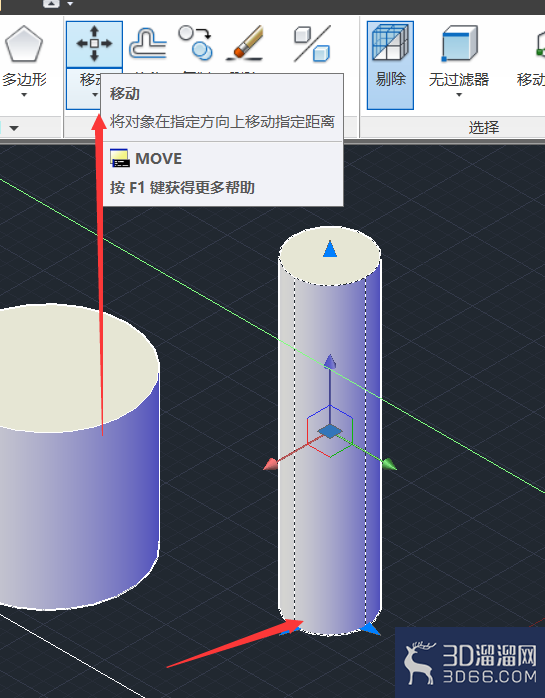The image size is (545, 698).
Task: Click the move gizmo icon at ribbon edge
Action: pyautogui.click(x=540, y=45)
